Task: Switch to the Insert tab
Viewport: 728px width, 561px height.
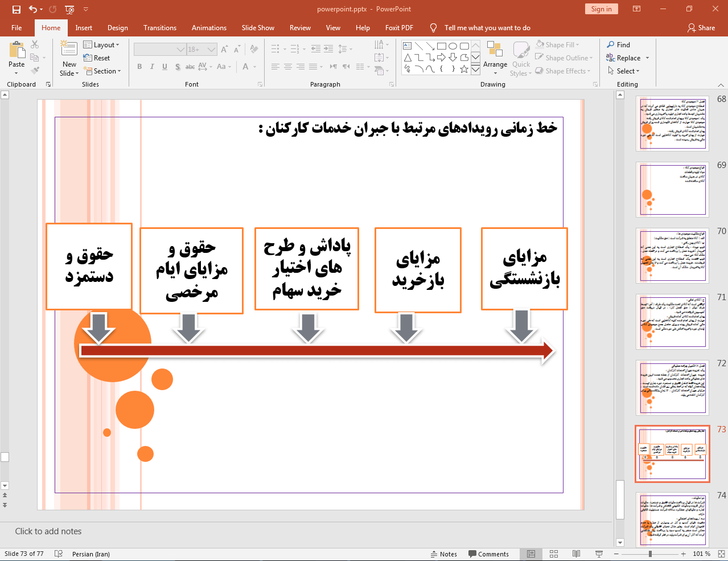Action: pyautogui.click(x=84, y=28)
